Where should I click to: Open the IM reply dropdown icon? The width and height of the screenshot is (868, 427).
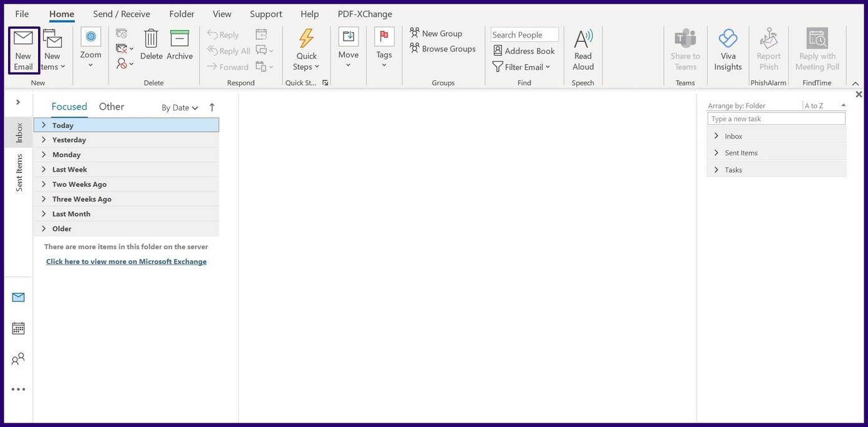(x=264, y=50)
